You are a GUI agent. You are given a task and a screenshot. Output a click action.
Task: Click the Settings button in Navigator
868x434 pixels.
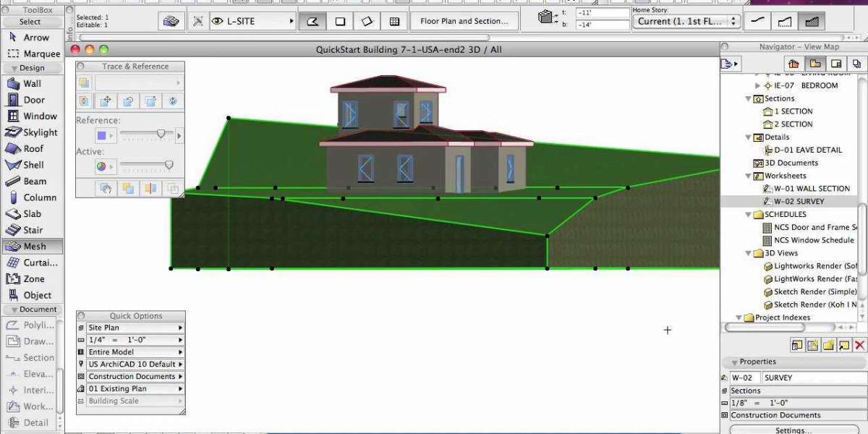tap(794, 430)
